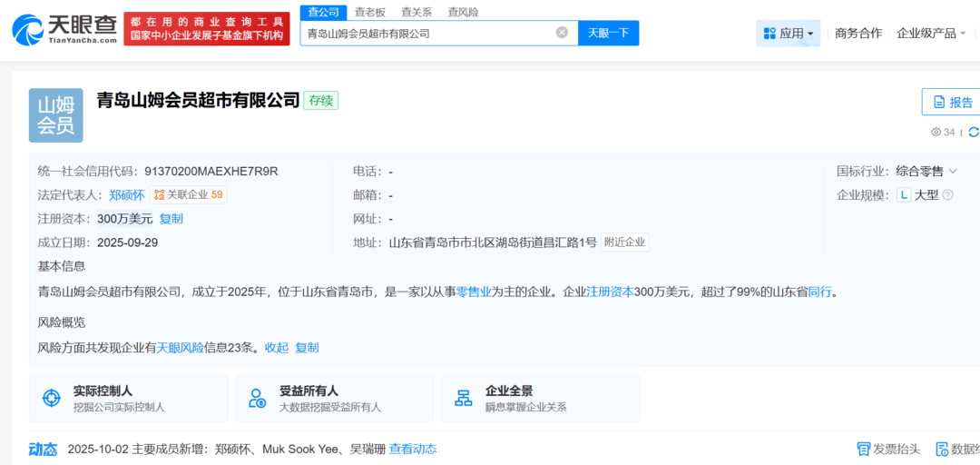Expand the 综合零售 industry chevron
Image resolution: width=980 pixels, height=465 pixels.
(x=953, y=172)
